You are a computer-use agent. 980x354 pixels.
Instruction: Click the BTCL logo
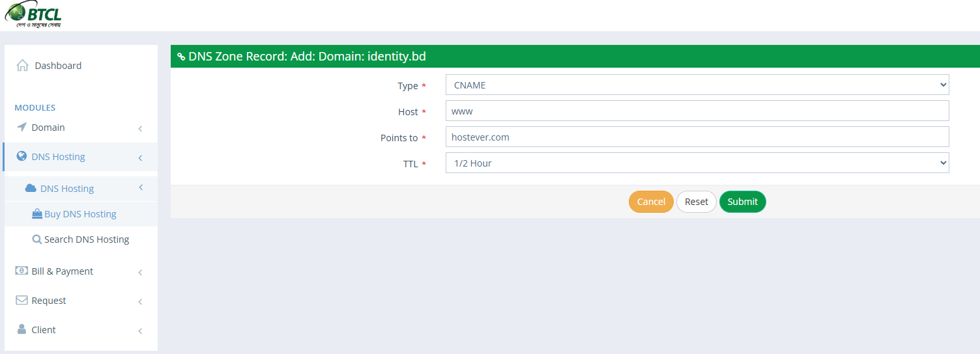(33, 14)
